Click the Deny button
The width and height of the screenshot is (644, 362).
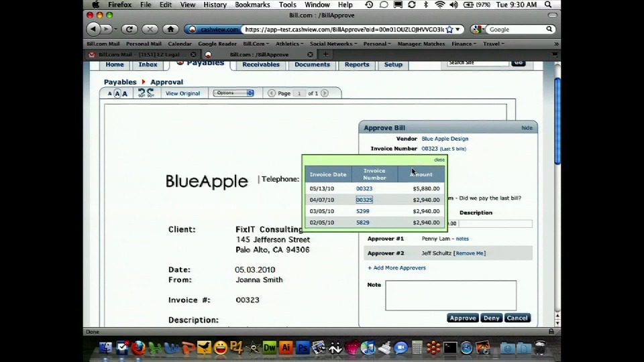[x=491, y=318]
